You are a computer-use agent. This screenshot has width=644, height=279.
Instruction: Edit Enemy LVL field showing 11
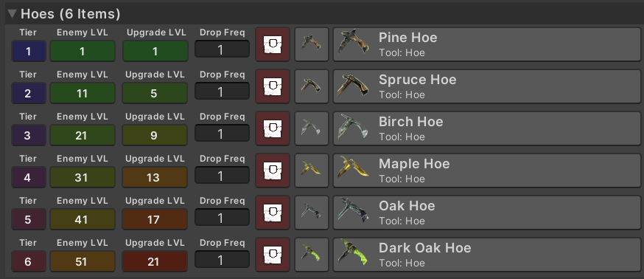coord(82,93)
